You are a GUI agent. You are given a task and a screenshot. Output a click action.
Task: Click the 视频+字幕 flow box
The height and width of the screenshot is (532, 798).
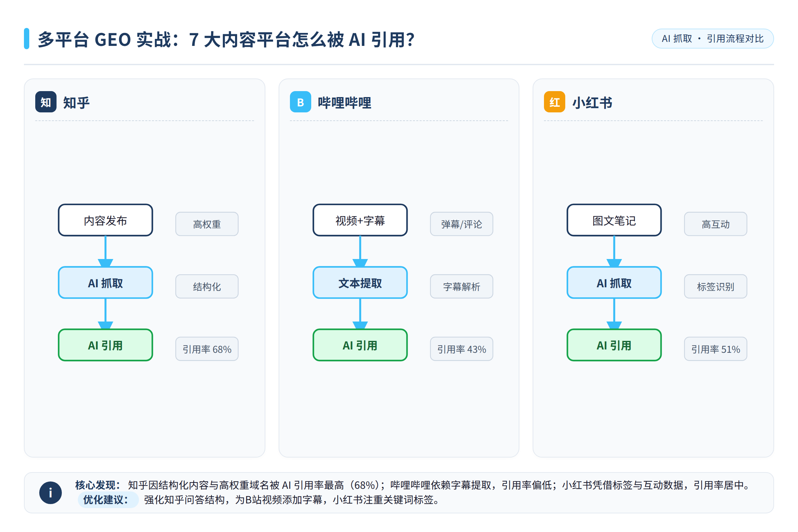click(x=360, y=220)
